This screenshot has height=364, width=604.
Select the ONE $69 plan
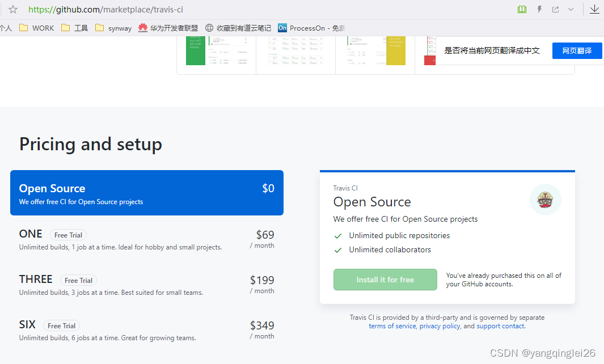coord(147,240)
